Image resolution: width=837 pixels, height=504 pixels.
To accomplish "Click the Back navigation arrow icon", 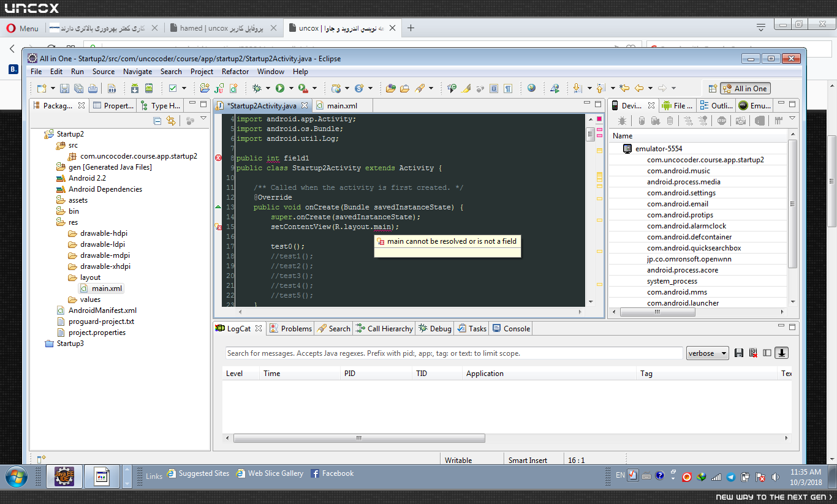I will coord(639,88).
